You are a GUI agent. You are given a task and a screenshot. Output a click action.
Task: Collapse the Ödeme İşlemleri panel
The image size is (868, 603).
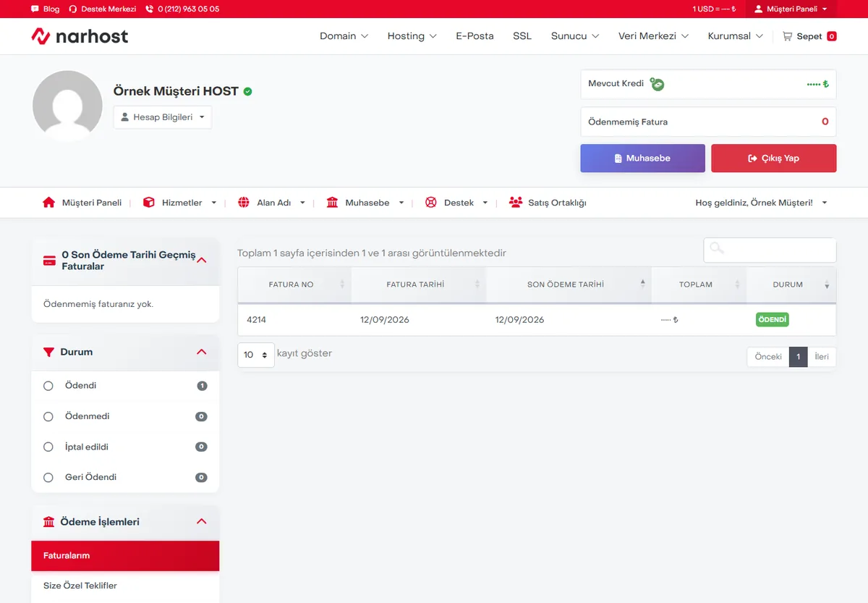pyautogui.click(x=202, y=522)
